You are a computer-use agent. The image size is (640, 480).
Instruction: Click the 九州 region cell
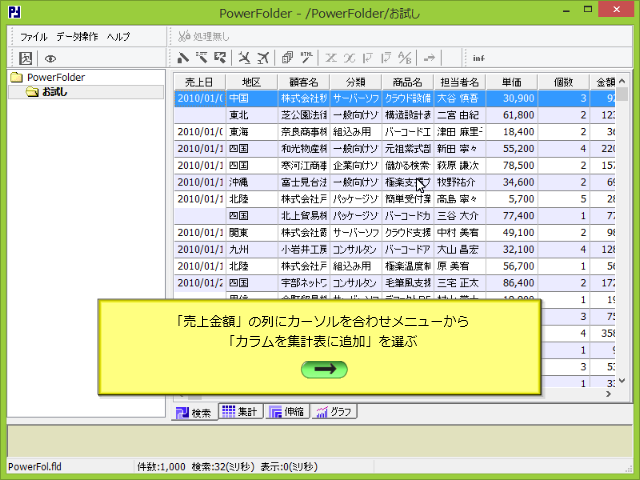point(251,249)
